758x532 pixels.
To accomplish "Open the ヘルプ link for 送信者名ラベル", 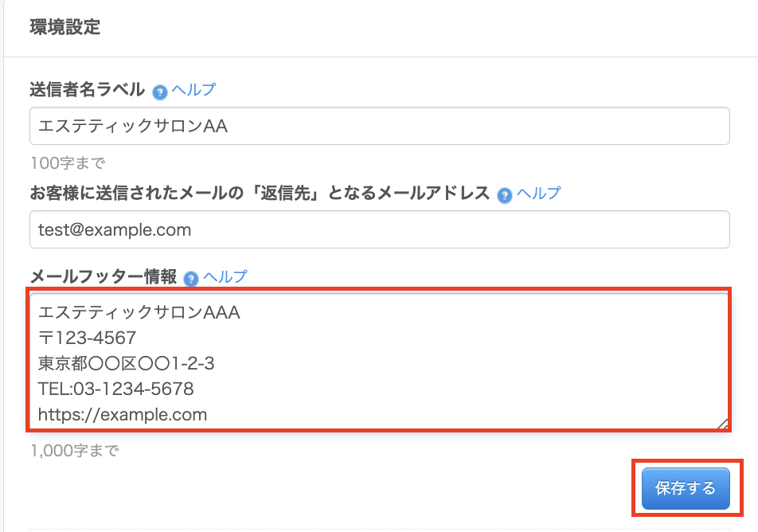I will [x=193, y=90].
